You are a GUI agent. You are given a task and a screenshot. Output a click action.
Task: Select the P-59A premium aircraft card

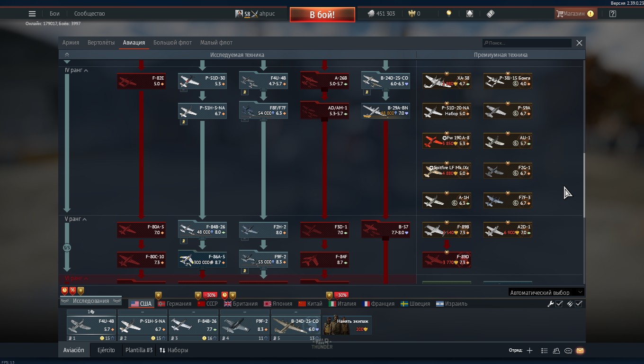tap(508, 111)
